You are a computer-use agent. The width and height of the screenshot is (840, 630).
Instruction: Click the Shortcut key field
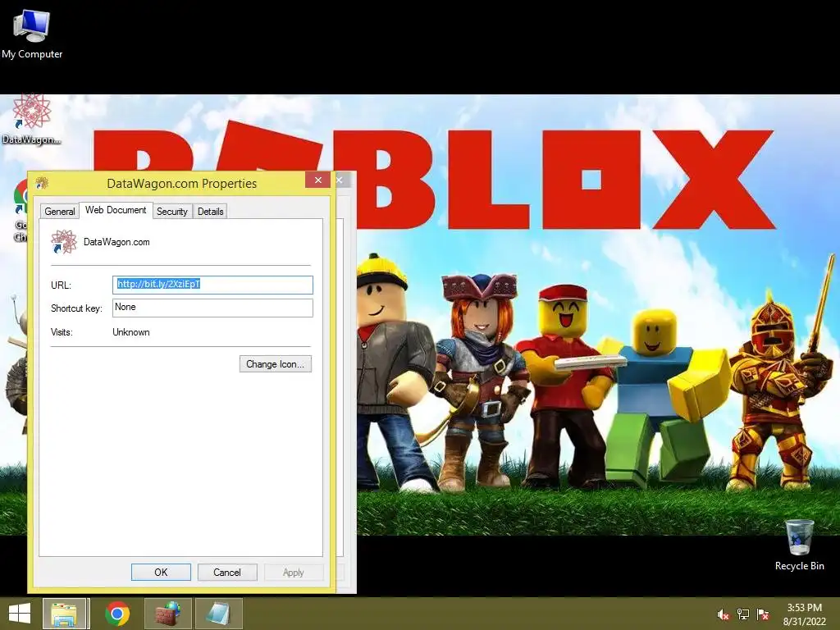[x=212, y=308]
